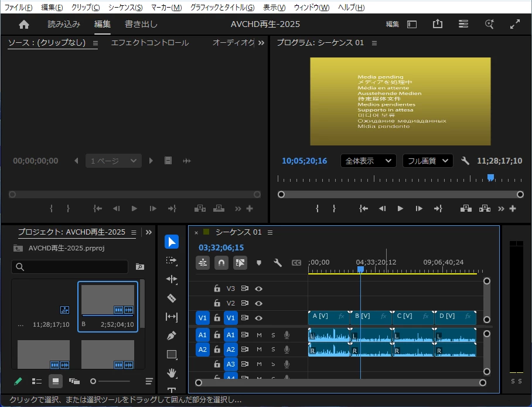The width and height of the screenshot is (532, 407).
Task: Mute the A1 audio track
Action: [259, 335]
